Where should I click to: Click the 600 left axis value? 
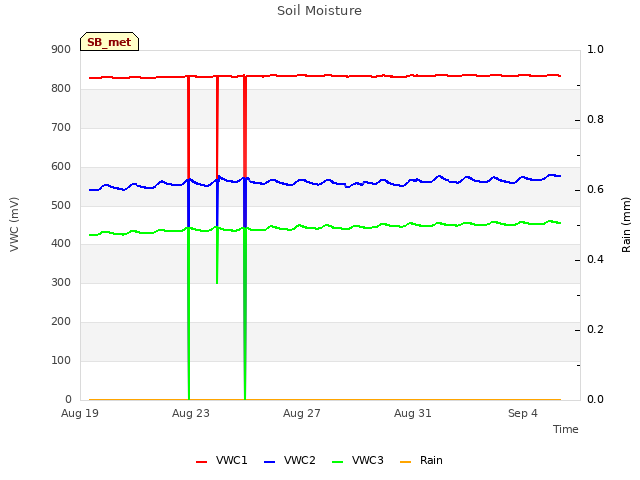(x=61, y=167)
